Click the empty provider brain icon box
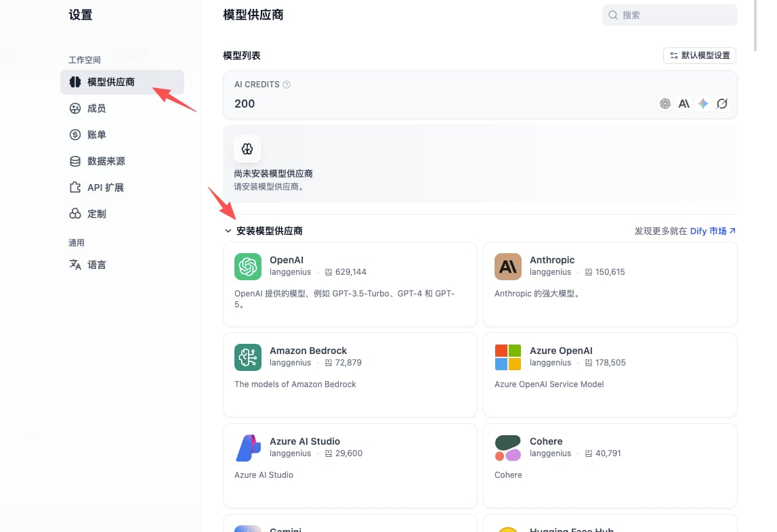 pyautogui.click(x=247, y=149)
